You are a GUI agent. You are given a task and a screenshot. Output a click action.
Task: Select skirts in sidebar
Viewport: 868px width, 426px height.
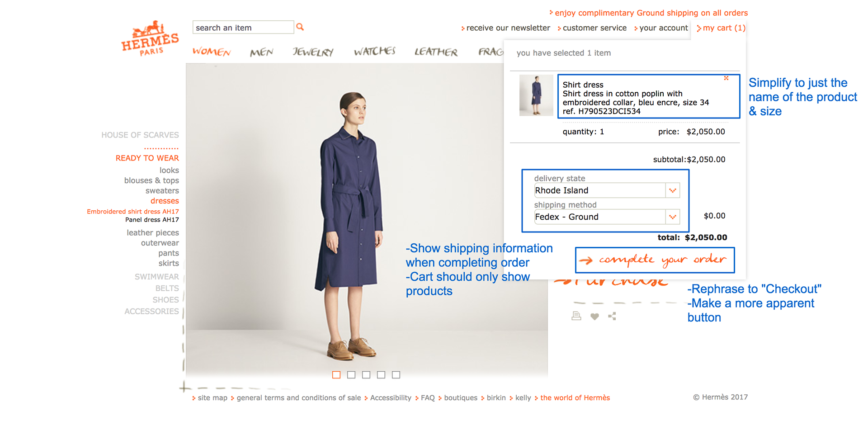(x=169, y=263)
